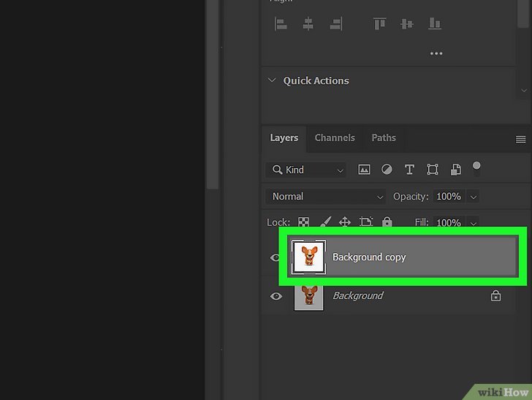Screen dimensions: 532x400
Task: Filter layers by type layers icon
Action: tap(409, 170)
